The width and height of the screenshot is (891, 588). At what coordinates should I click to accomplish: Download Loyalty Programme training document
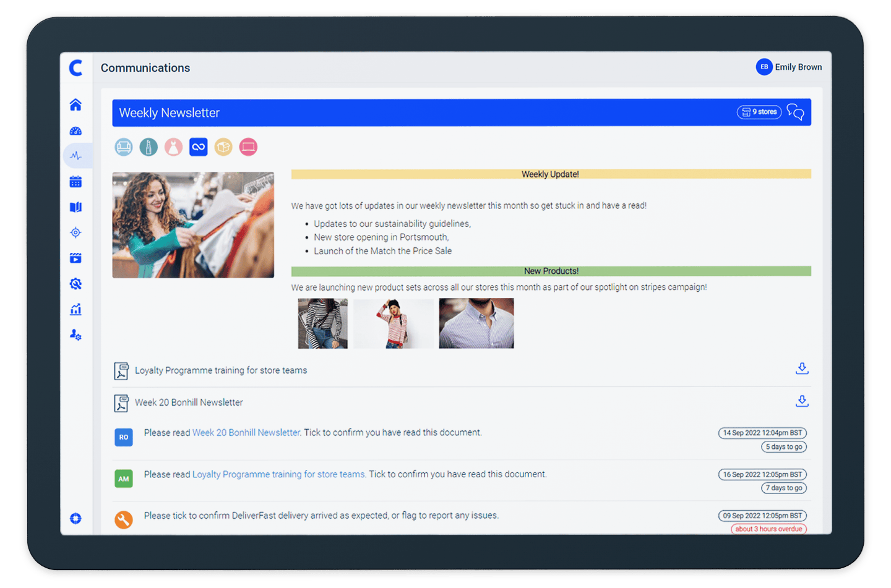click(802, 369)
